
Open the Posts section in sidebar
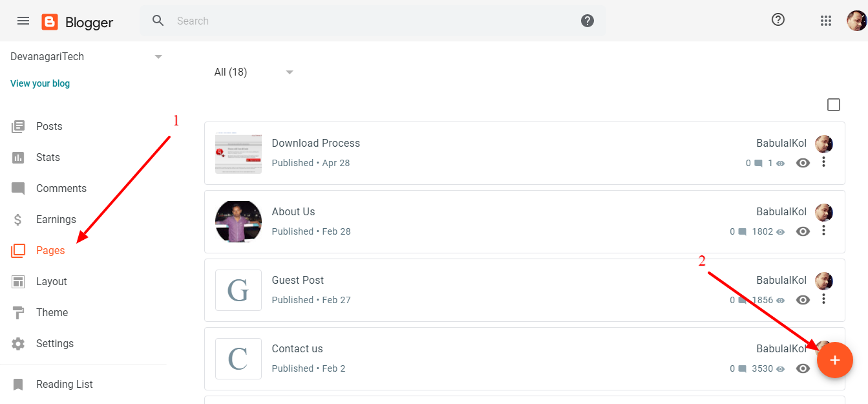49,126
